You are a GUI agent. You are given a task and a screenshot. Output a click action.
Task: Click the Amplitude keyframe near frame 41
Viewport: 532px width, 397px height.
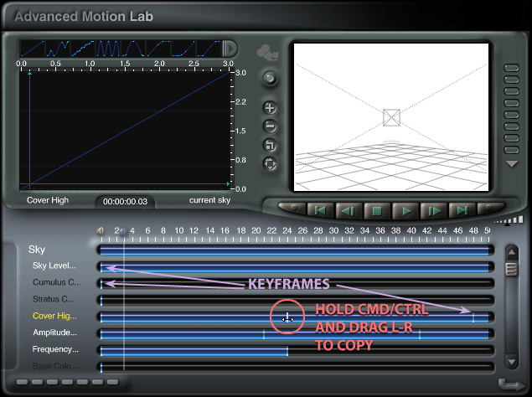click(420, 334)
